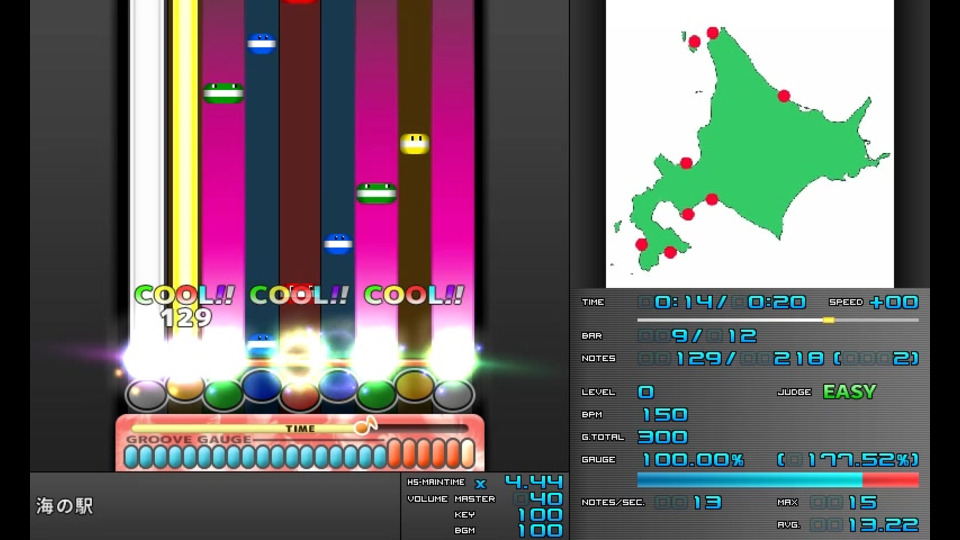This screenshot has width=960, height=540.
Task: Click the combo count 129 under COOL
Action: click(186, 317)
